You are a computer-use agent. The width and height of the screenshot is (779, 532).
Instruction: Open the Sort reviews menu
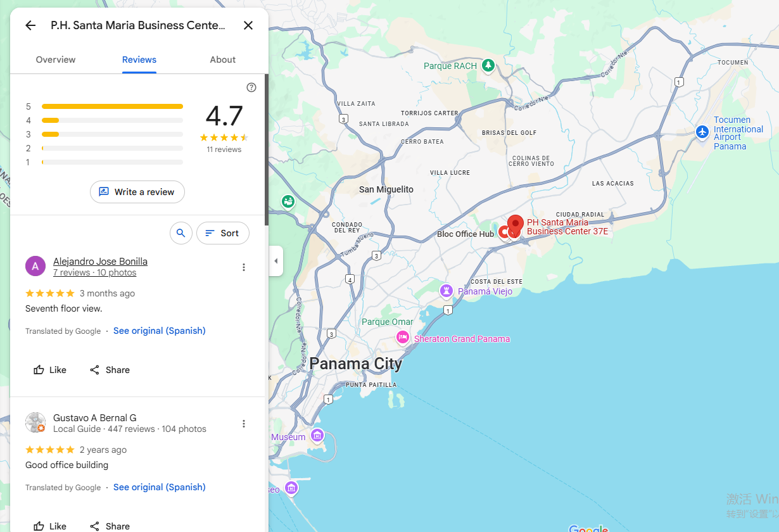[x=223, y=233]
